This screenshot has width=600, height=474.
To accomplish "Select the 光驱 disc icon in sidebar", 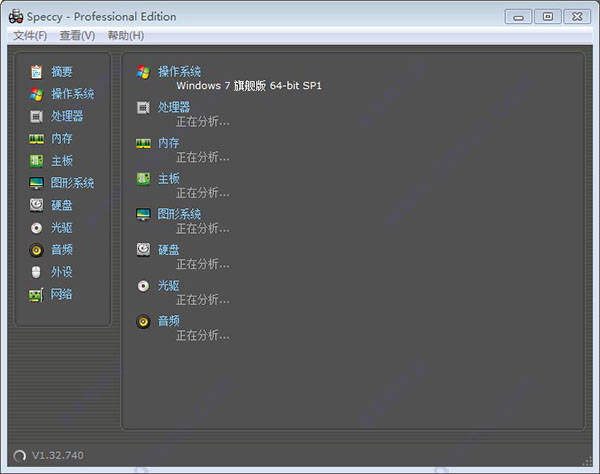I will tap(36, 227).
